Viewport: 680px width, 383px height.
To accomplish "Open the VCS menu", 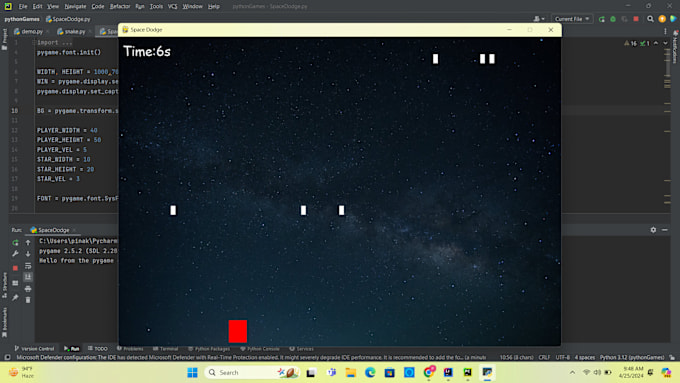I will click(172, 7).
